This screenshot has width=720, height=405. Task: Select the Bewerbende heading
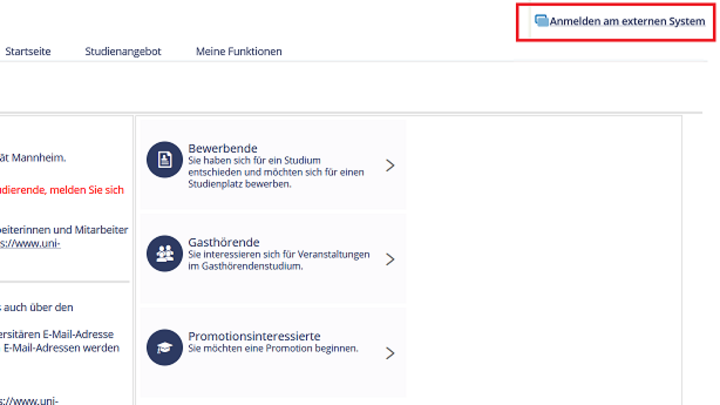pyautogui.click(x=223, y=148)
